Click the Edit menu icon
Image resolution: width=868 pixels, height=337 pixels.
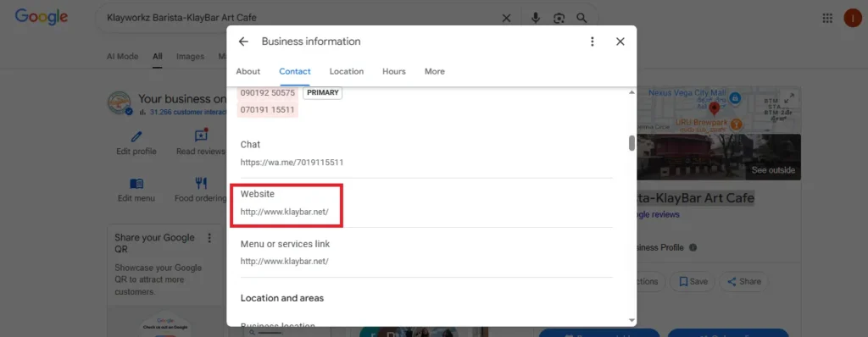pos(136,183)
